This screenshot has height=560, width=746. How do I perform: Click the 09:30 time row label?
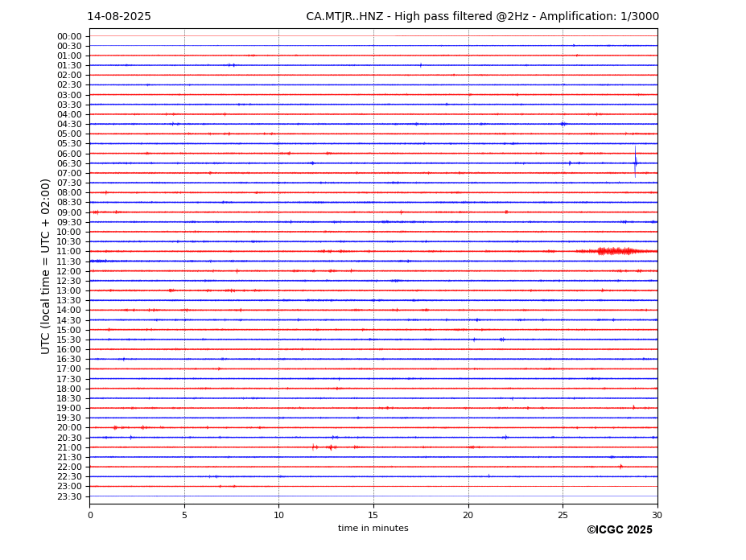69,222
